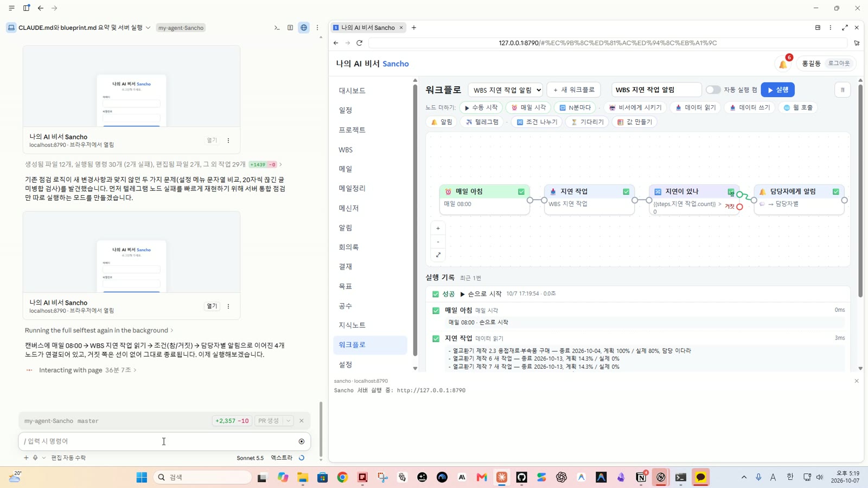This screenshot has width=868, height=488.
Task: Add a 값 만들기 node
Action: [635, 122]
